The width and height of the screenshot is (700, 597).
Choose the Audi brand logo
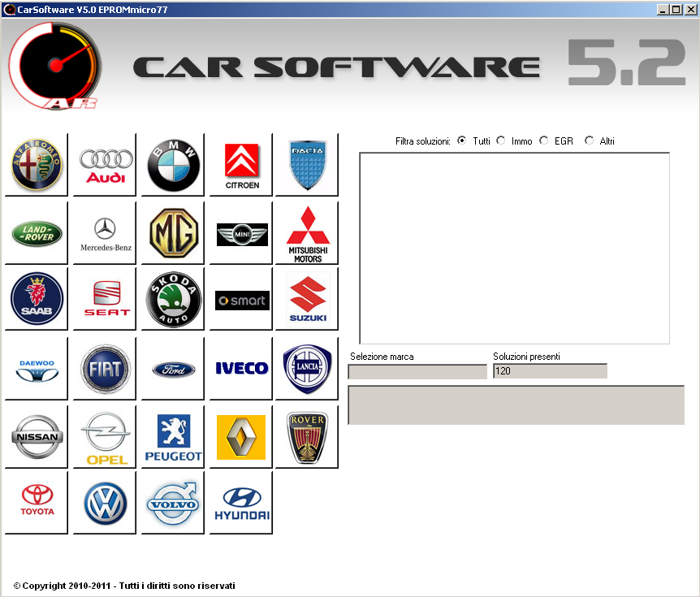105,164
